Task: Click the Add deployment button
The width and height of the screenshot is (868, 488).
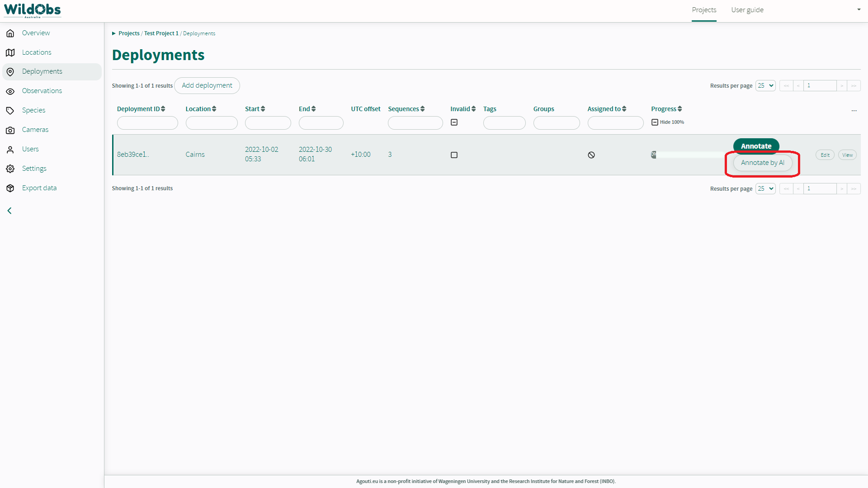Action: point(207,86)
